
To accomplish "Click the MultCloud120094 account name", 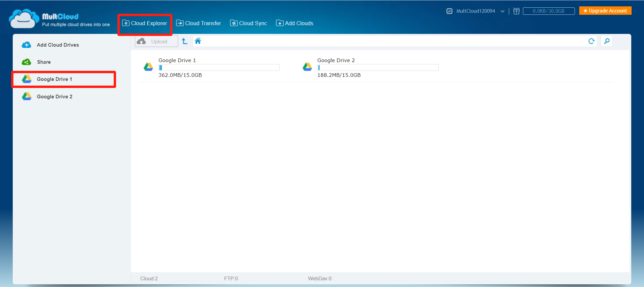I will coord(476,11).
